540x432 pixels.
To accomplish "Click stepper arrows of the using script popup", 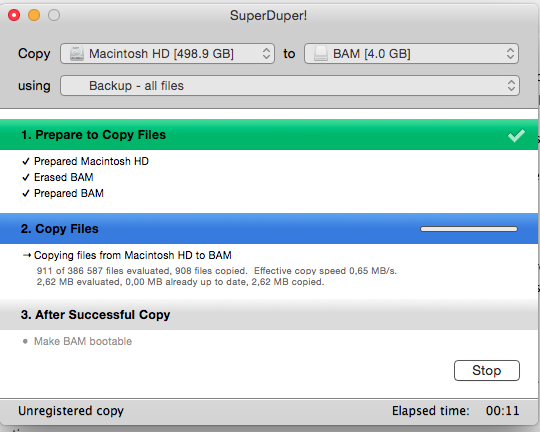I will click(x=511, y=86).
